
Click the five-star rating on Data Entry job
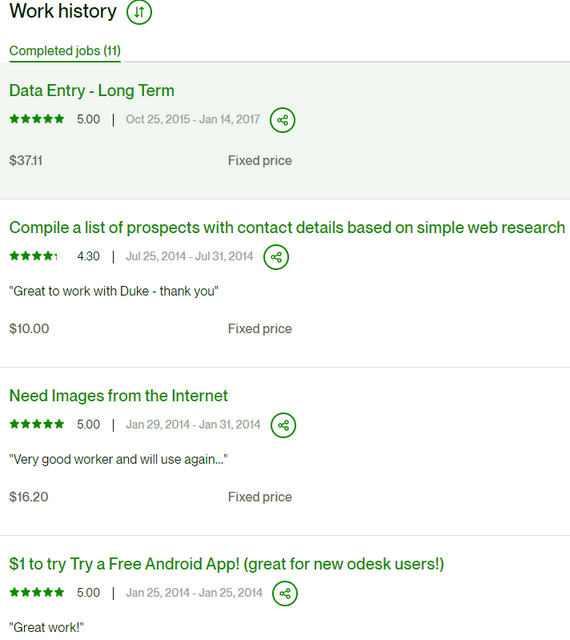tap(37, 119)
